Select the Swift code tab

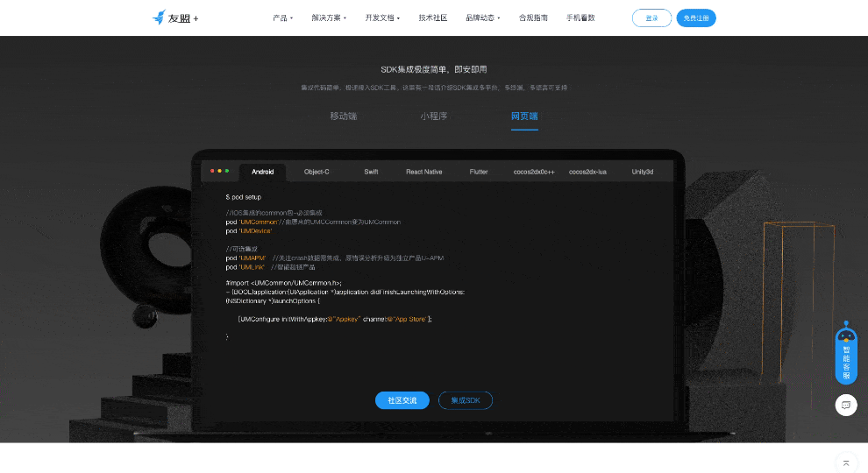(x=371, y=172)
